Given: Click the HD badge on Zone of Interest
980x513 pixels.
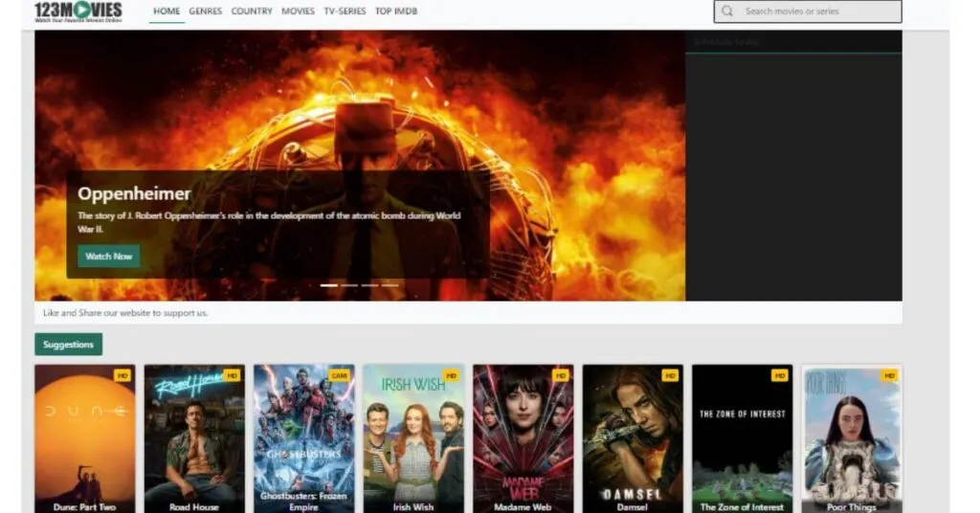Looking at the screenshot, I should pyautogui.click(x=779, y=375).
